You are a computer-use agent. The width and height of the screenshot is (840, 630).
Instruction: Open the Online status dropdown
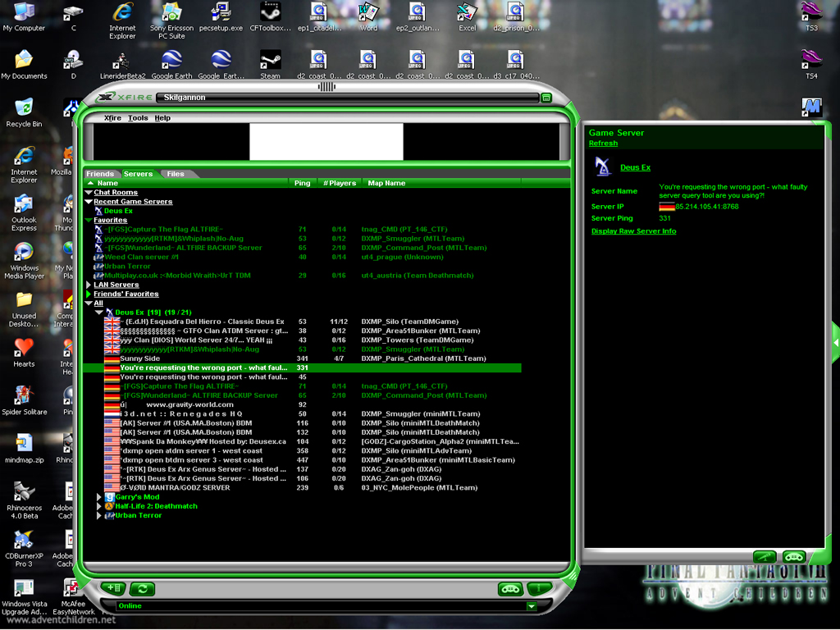click(532, 606)
